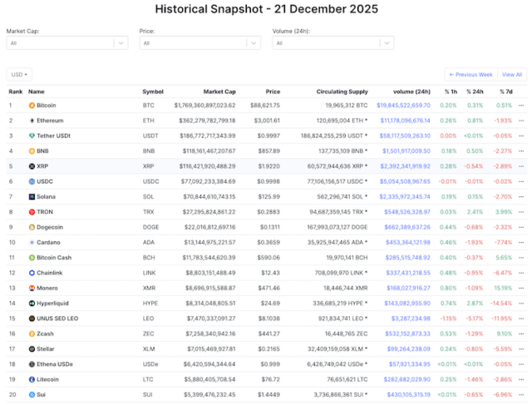Click the Dogecoin logo icon

click(32, 227)
